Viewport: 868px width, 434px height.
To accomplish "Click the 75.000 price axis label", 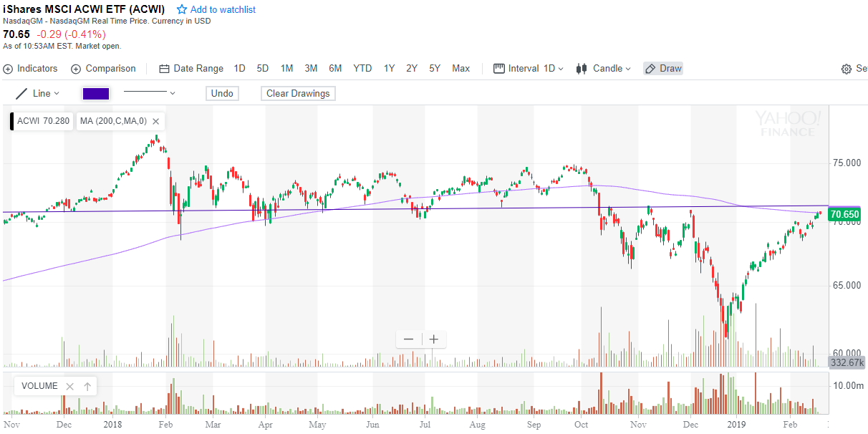I will 846,163.
